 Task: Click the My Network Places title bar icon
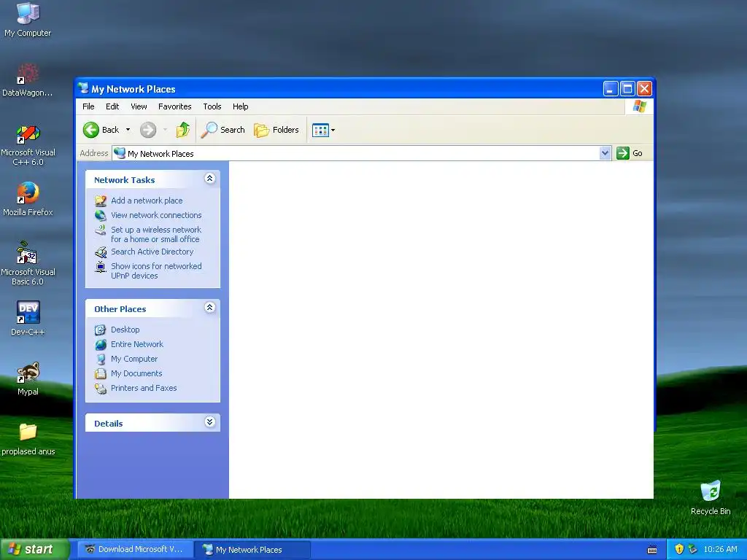pos(83,88)
